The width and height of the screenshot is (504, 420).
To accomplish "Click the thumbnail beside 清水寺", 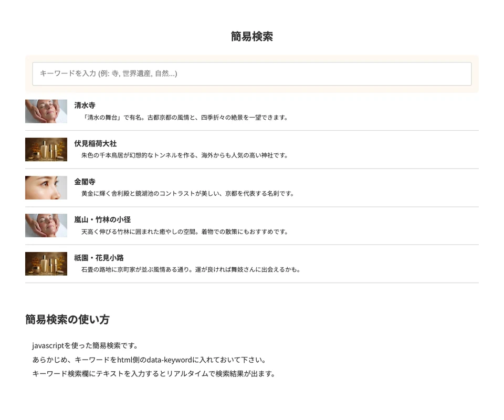I will (x=46, y=111).
